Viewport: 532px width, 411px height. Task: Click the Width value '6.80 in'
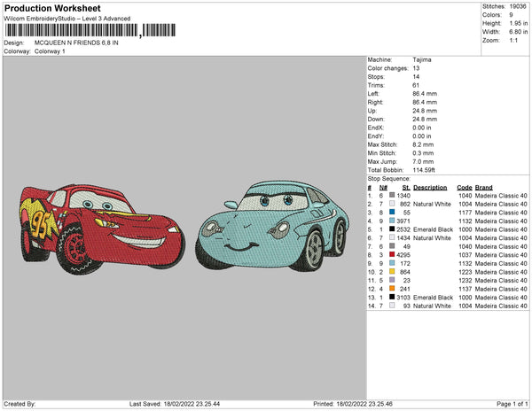(x=519, y=32)
